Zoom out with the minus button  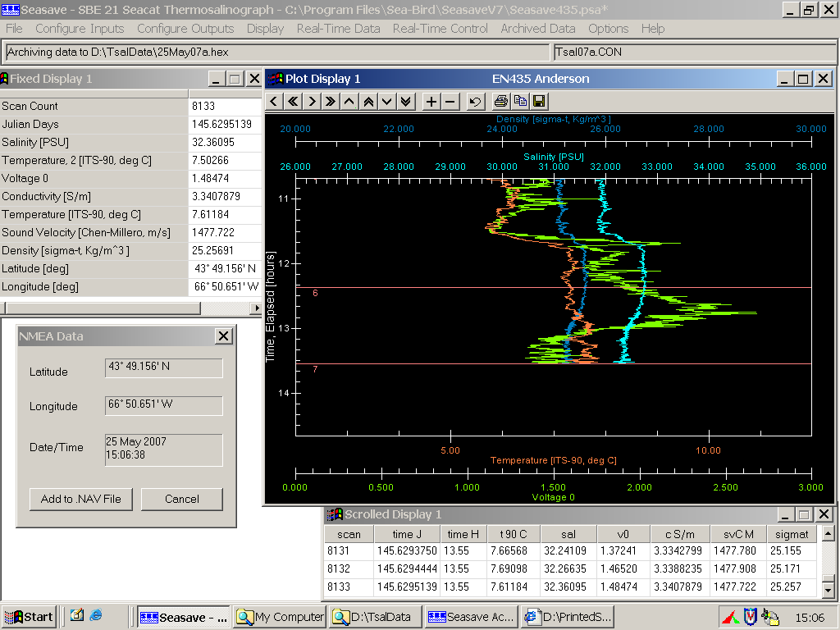click(x=450, y=102)
